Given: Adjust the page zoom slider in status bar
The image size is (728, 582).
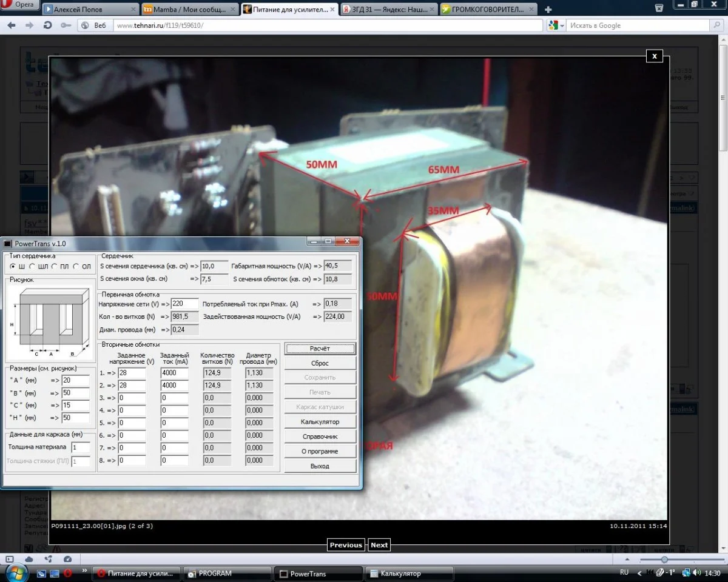Looking at the screenshot, I should click(665, 560).
